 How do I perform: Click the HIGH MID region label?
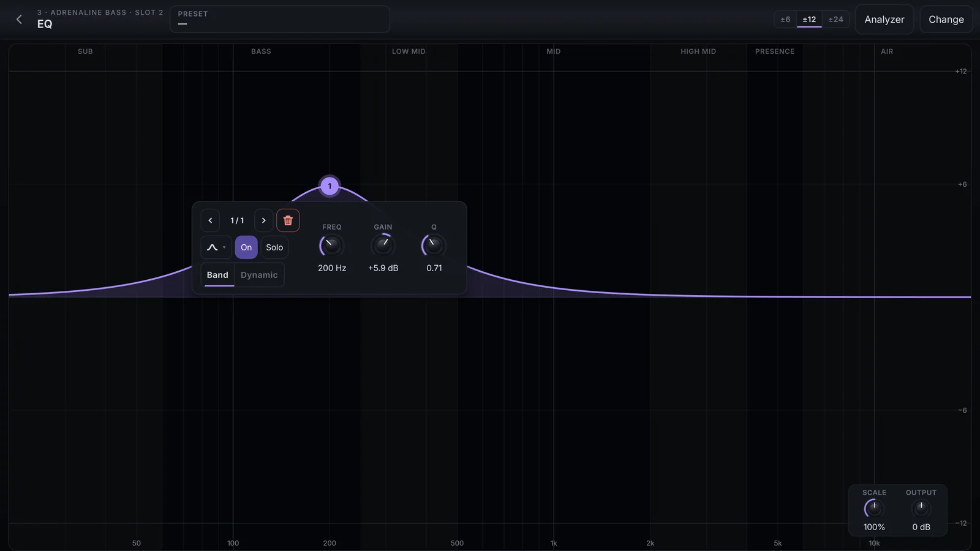coord(698,51)
